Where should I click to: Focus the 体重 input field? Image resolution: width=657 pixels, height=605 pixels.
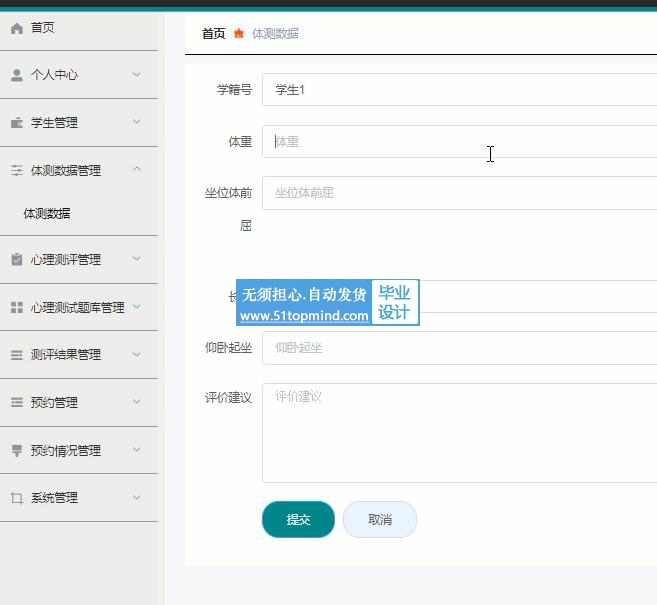click(460, 142)
